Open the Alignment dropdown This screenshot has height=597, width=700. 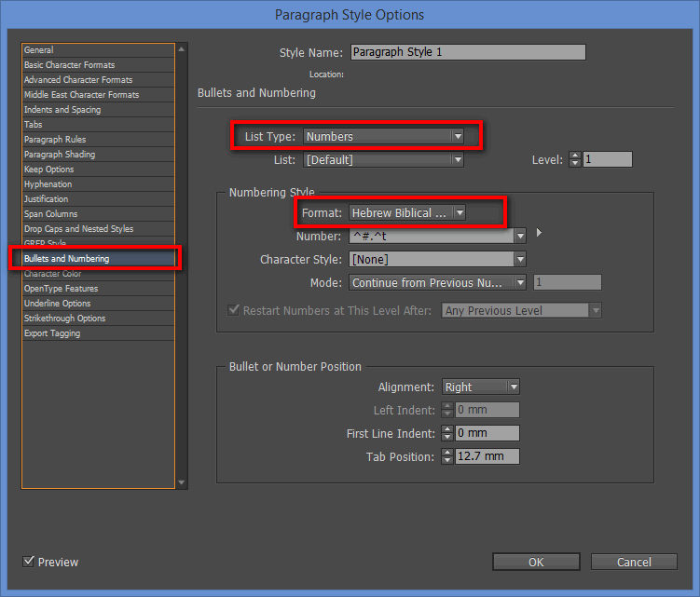tap(481, 387)
